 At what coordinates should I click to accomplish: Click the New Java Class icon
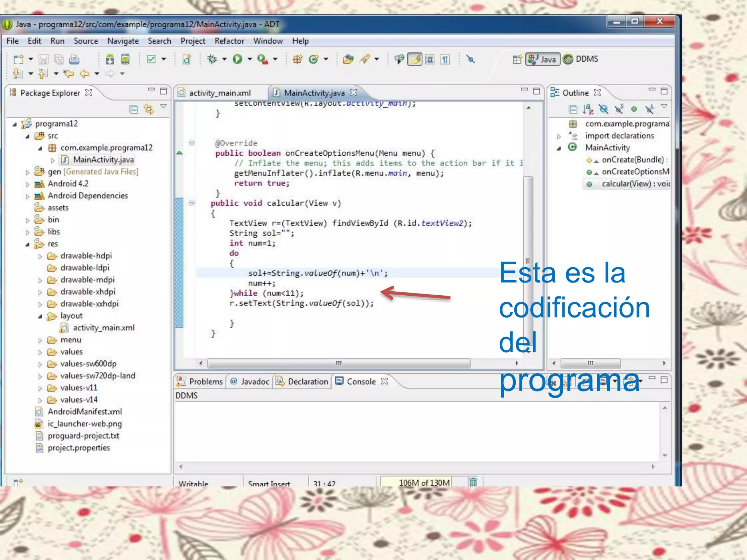coord(313,59)
